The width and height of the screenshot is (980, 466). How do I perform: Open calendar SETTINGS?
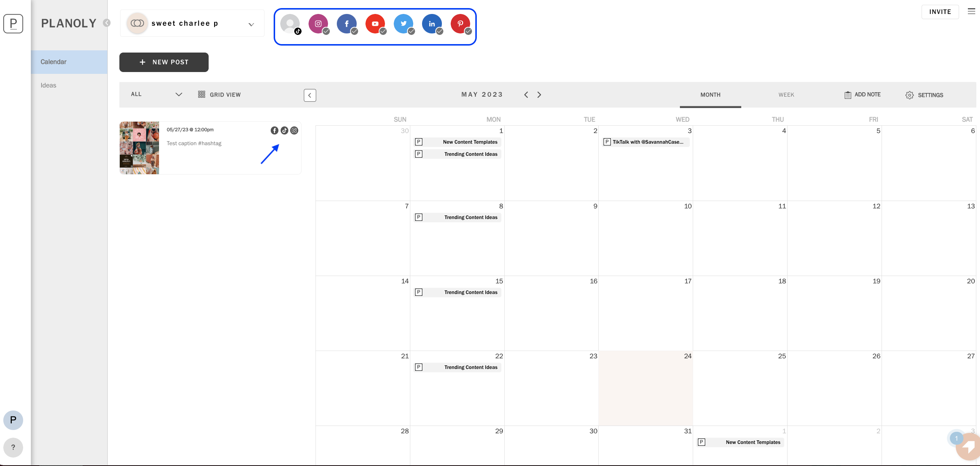pyautogui.click(x=925, y=95)
